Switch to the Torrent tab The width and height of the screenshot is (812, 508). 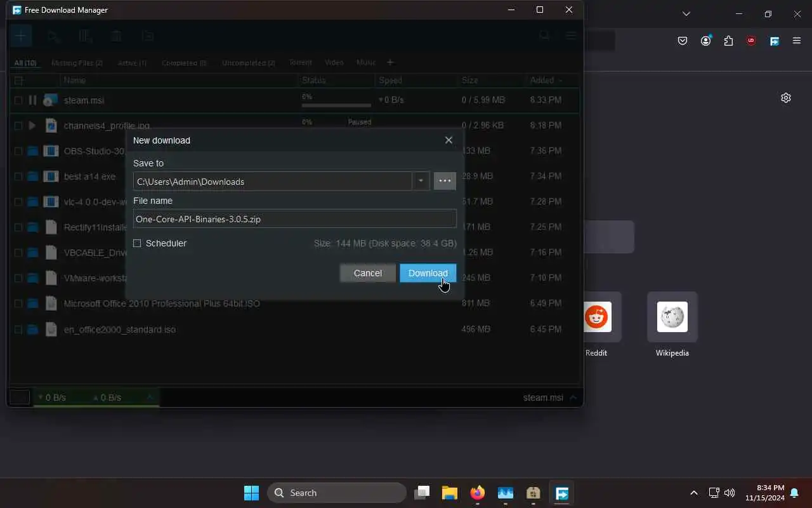tap(300, 63)
